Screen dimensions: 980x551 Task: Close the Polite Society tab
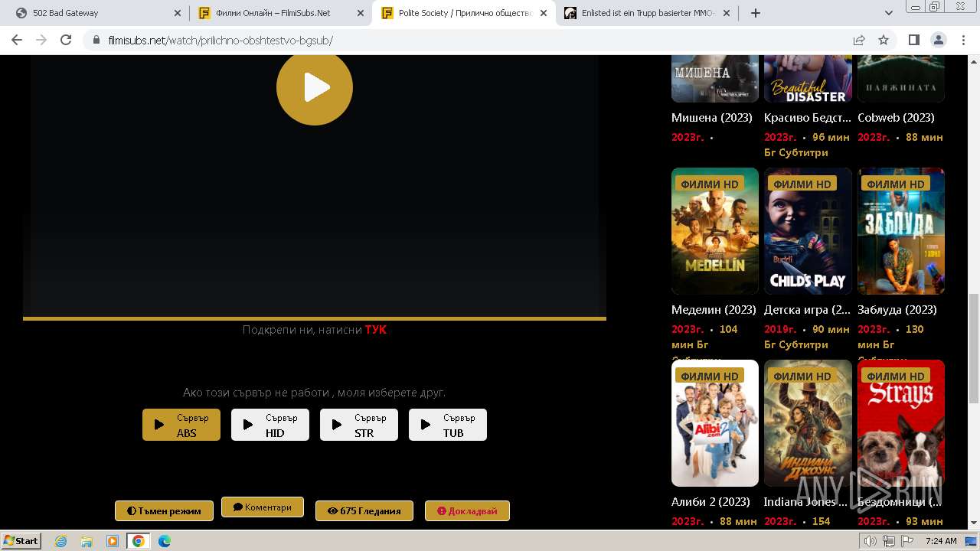[x=544, y=13]
